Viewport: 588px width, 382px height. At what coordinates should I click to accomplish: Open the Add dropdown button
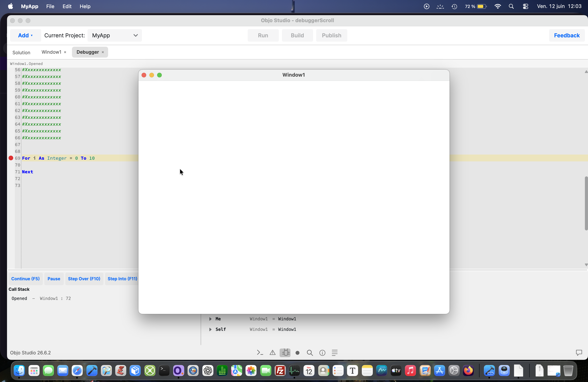pyautogui.click(x=25, y=35)
